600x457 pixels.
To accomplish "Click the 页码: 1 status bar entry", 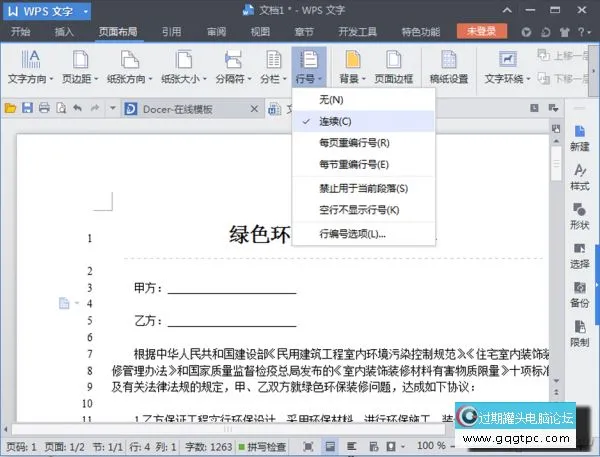I will (21, 447).
